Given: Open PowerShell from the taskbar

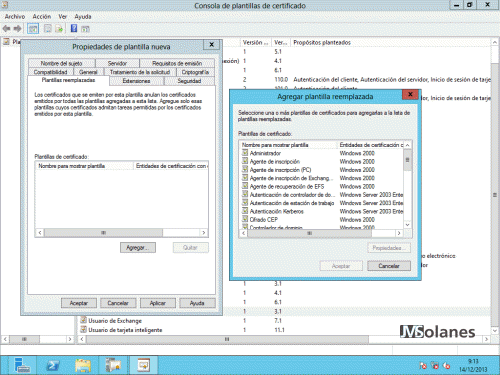Looking at the screenshot, I should 53,365.
